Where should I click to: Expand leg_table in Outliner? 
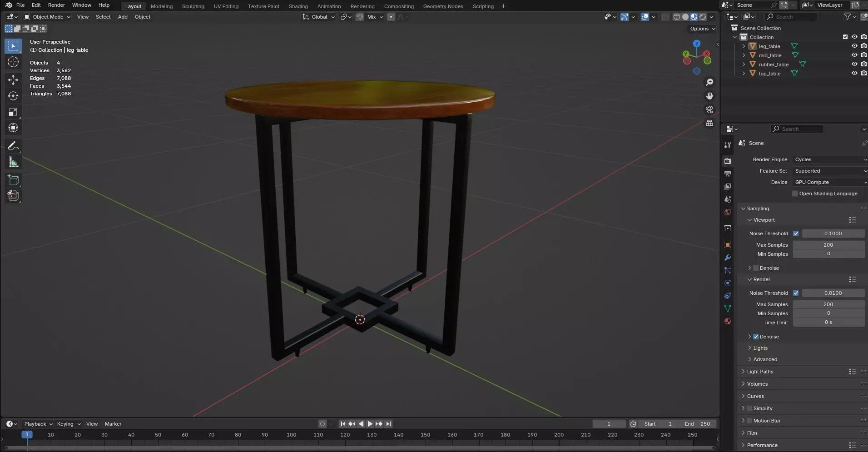point(744,46)
